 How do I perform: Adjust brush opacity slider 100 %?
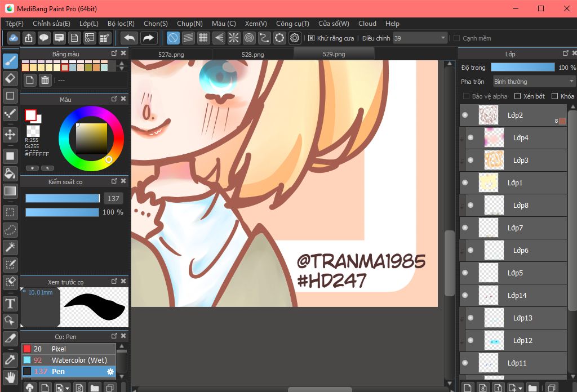coord(63,212)
